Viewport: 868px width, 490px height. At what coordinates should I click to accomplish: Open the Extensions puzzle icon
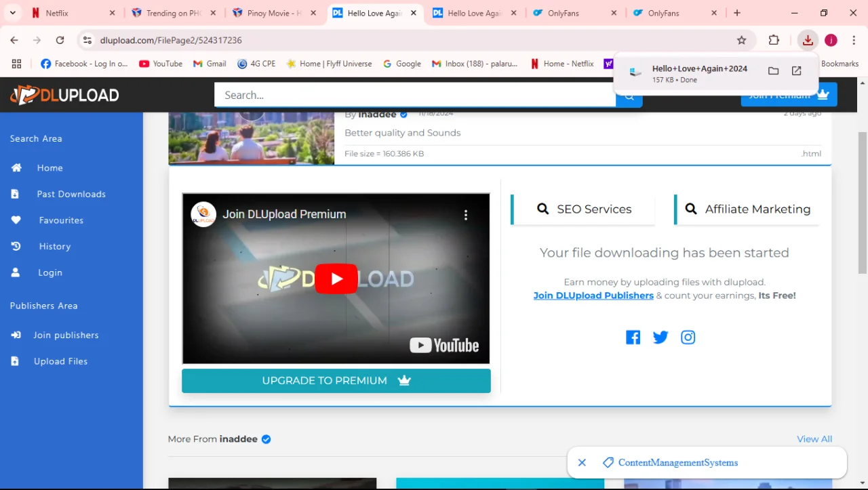[x=774, y=41]
